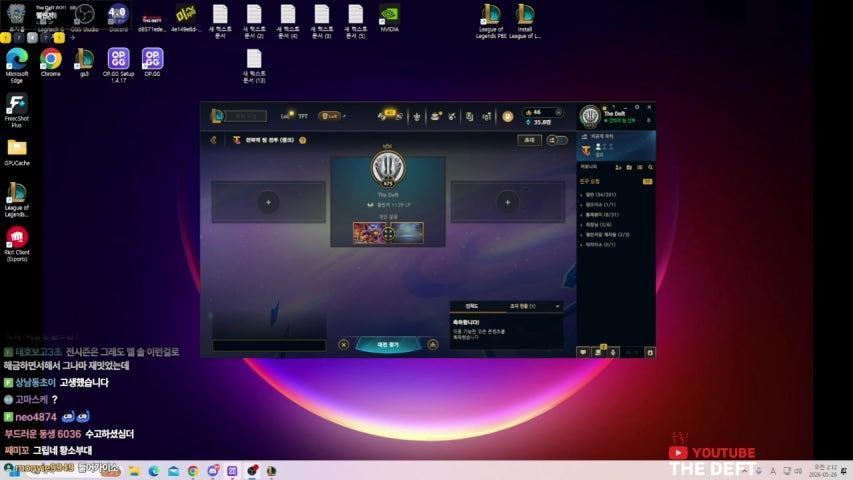Viewport: 853px width, 480px height.
Task: Open the OBS Studio desktop shortcut
Action: click(x=84, y=18)
